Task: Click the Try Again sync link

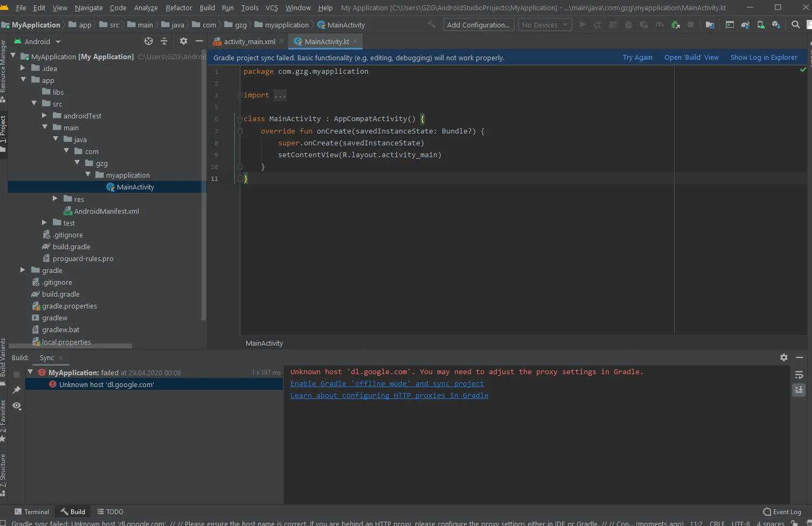Action: click(x=637, y=58)
